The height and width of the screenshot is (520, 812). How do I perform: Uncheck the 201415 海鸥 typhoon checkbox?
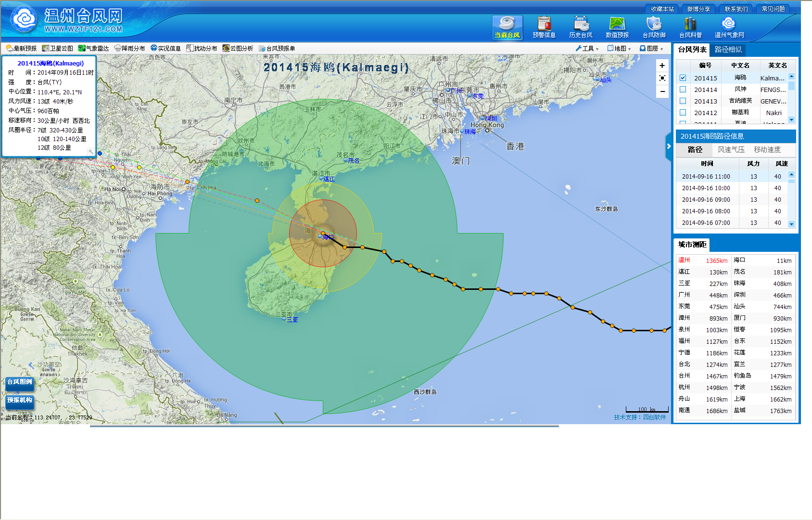[683, 78]
